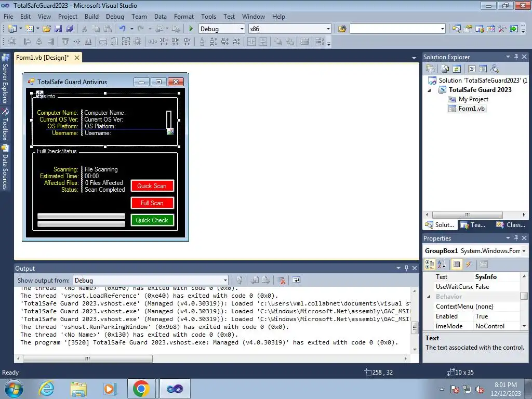Click Show All Files in Solution Explorer
The image size is (532, 399).
[x=445, y=69]
